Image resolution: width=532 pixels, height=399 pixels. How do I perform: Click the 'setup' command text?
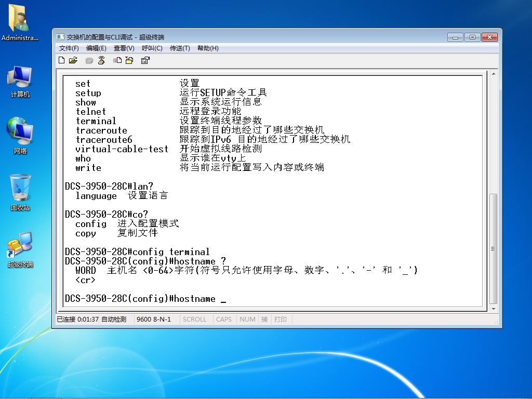pos(88,93)
